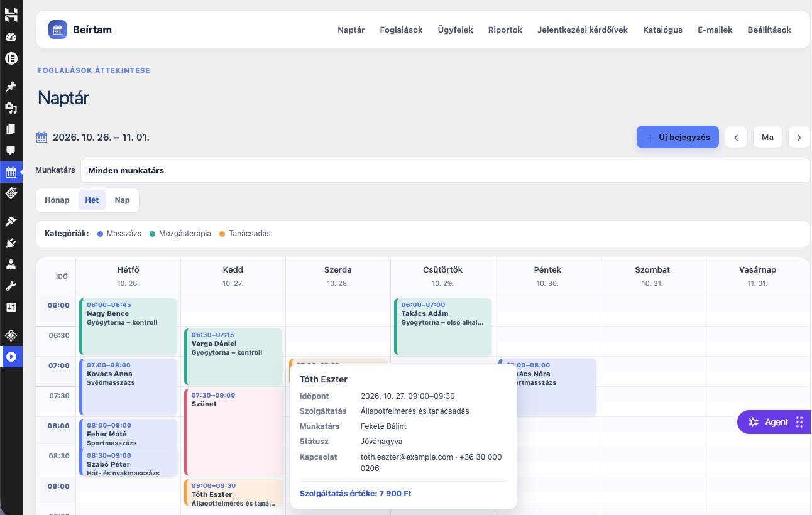Open the Munkatárs 'Minden munkatárs' dropdown

[445, 170]
